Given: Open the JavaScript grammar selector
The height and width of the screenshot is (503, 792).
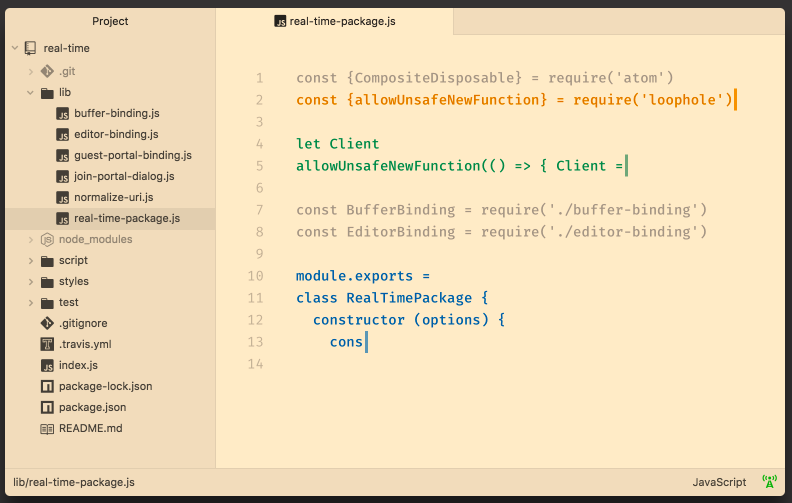Looking at the screenshot, I should [719, 482].
